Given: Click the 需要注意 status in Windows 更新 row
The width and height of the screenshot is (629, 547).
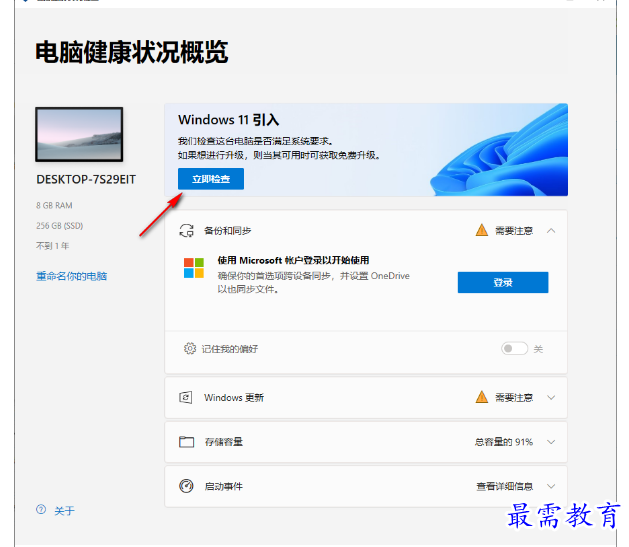Looking at the screenshot, I should [x=514, y=397].
